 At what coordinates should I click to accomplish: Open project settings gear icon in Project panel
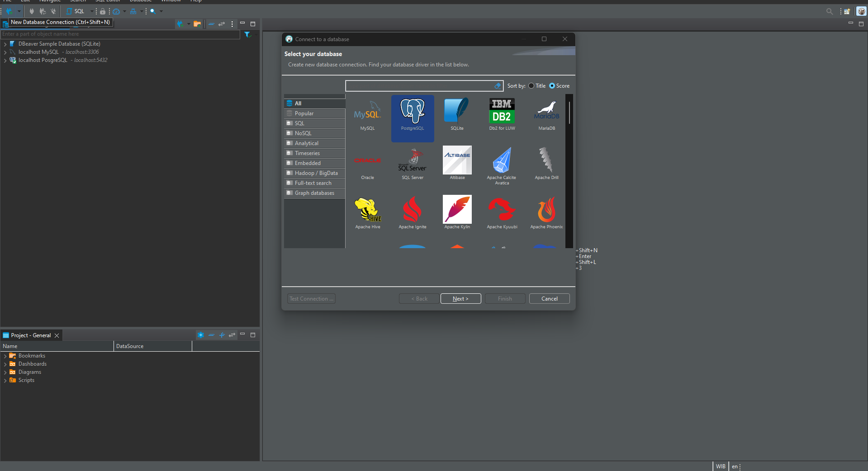pyautogui.click(x=201, y=335)
